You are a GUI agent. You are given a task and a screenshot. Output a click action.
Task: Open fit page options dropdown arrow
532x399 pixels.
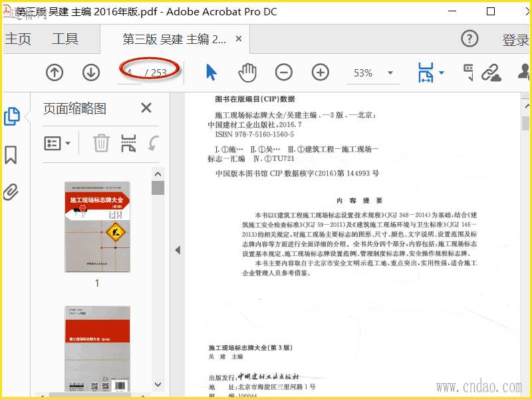pos(442,72)
